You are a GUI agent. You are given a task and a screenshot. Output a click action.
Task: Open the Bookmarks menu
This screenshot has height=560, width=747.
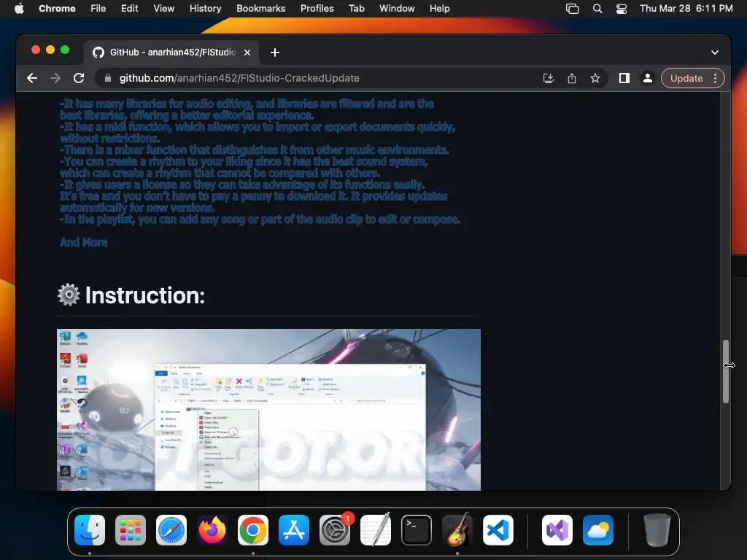(x=260, y=9)
